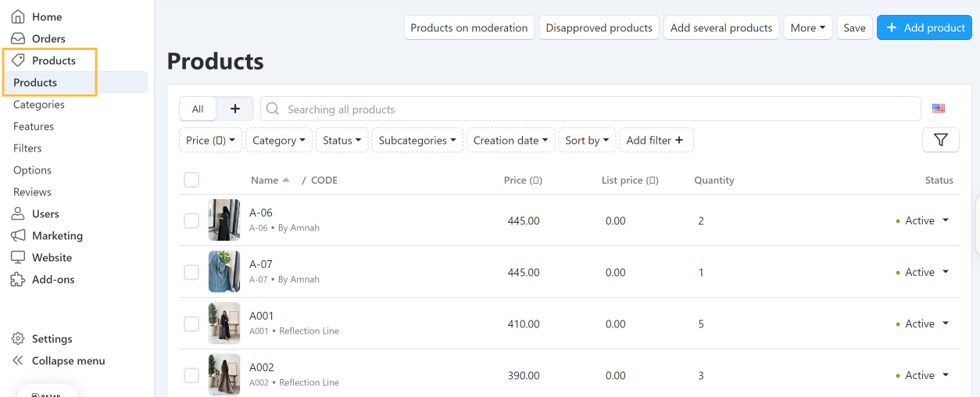980x397 pixels.
Task: Click the funnel filter icon button
Action: pos(941,140)
